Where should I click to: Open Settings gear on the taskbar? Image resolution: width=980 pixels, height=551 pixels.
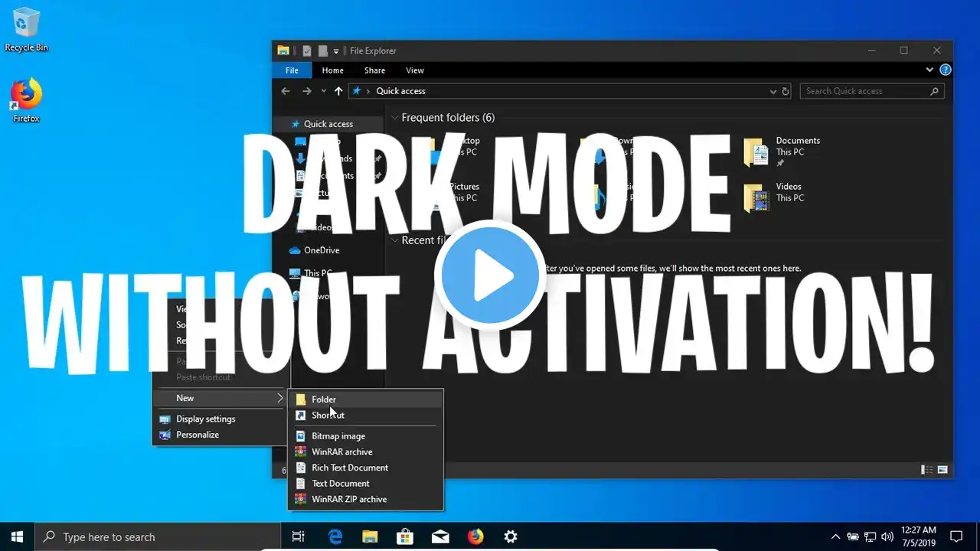tap(511, 536)
